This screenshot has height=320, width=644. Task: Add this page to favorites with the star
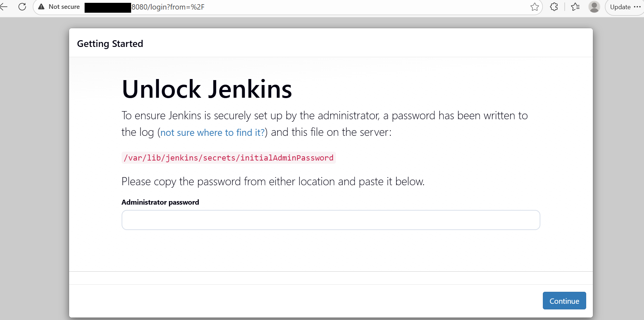coord(535,7)
